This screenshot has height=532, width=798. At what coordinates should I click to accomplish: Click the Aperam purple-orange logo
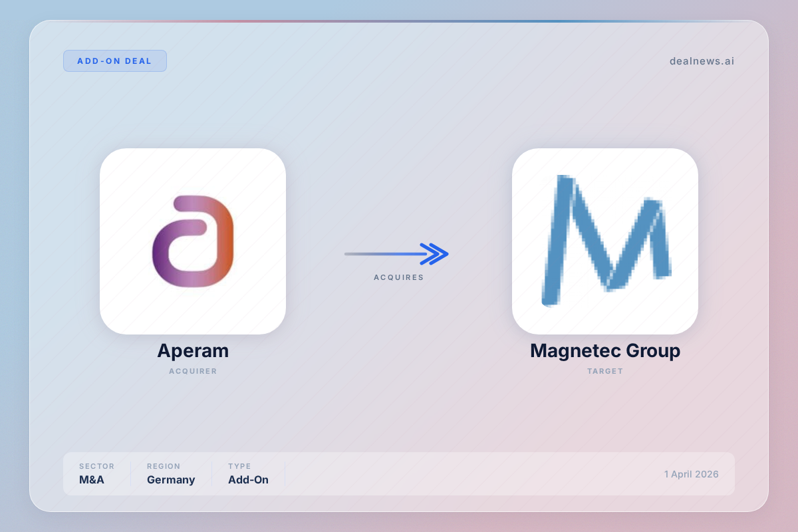coord(193,241)
